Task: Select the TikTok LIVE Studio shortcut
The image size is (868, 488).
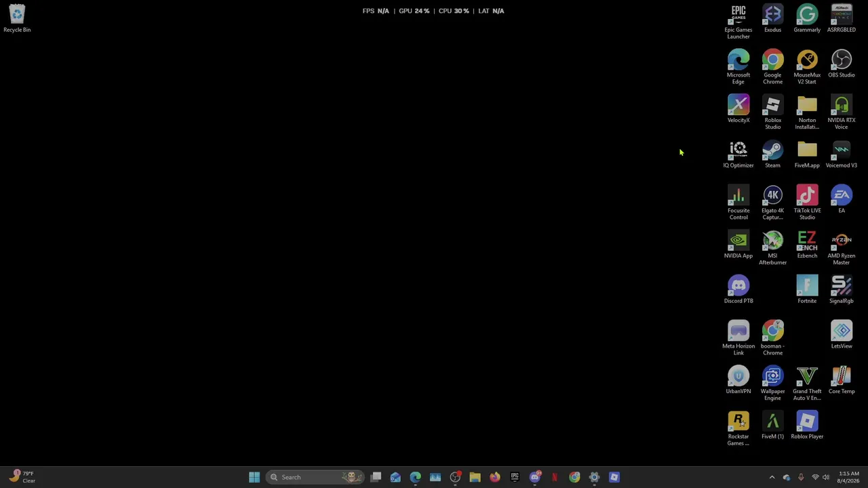Action: click(807, 203)
